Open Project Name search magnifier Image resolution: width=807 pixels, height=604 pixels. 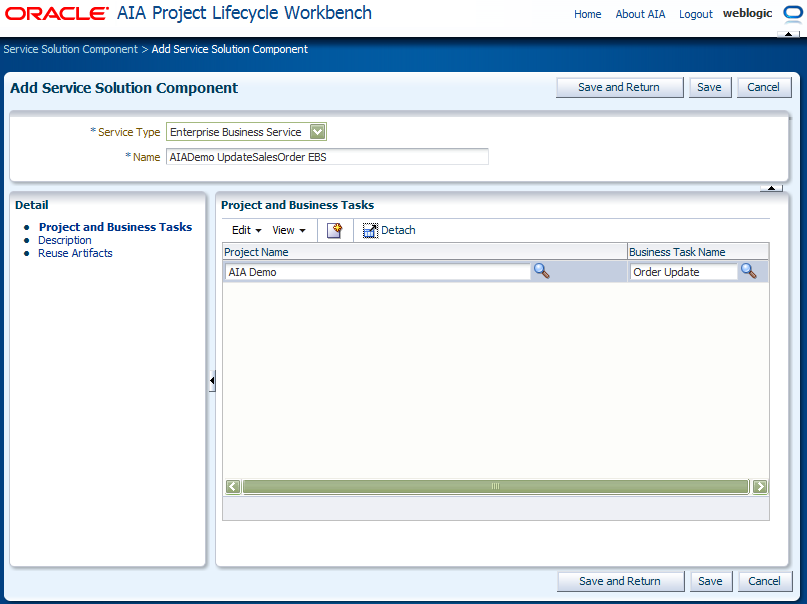tap(541, 271)
